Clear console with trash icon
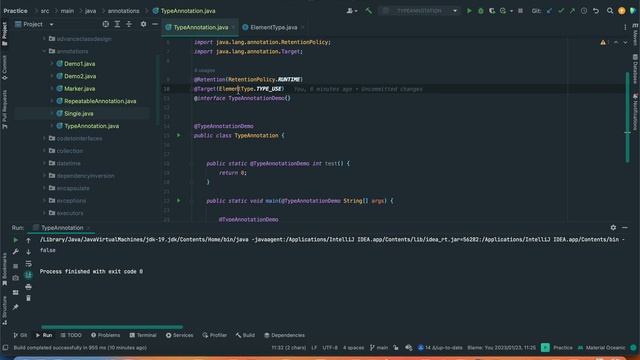 pyautogui.click(x=28, y=298)
